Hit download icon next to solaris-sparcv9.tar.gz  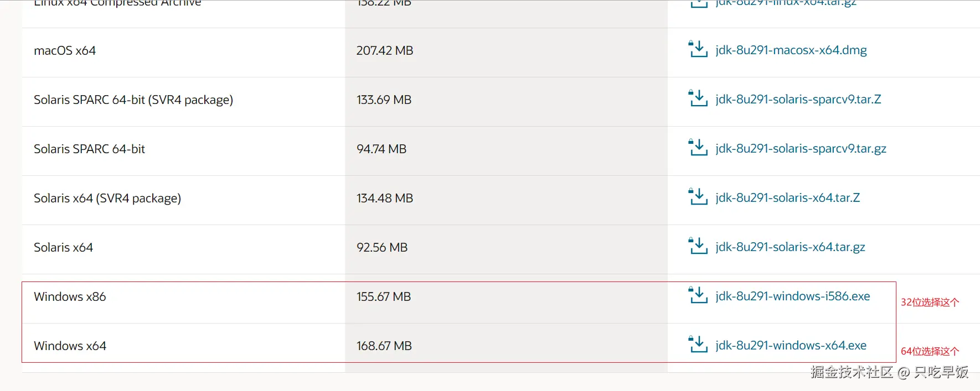point(698,148)
